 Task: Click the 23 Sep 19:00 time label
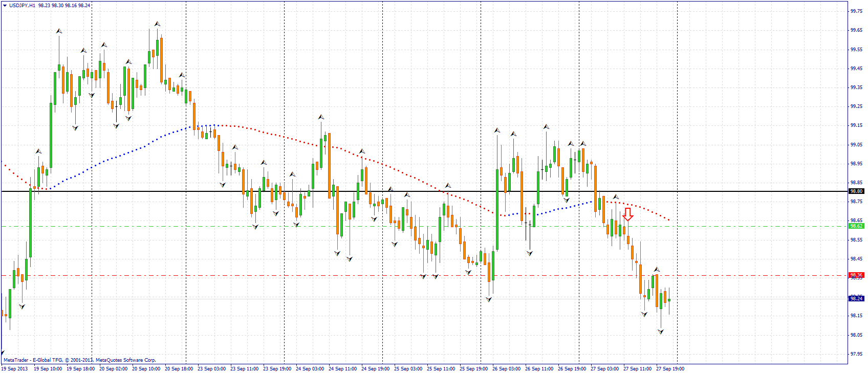coord(277,369)
